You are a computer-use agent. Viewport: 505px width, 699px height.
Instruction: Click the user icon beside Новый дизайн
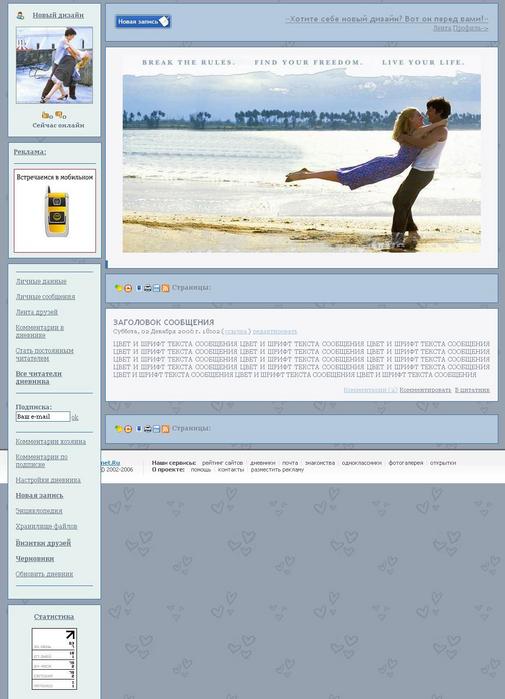20,16
